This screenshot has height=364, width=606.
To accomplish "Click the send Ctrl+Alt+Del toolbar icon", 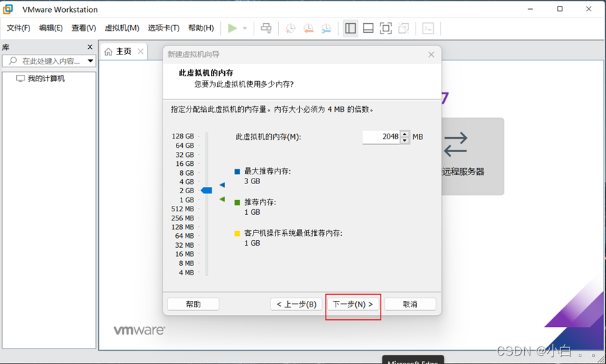I will [266, 28].
